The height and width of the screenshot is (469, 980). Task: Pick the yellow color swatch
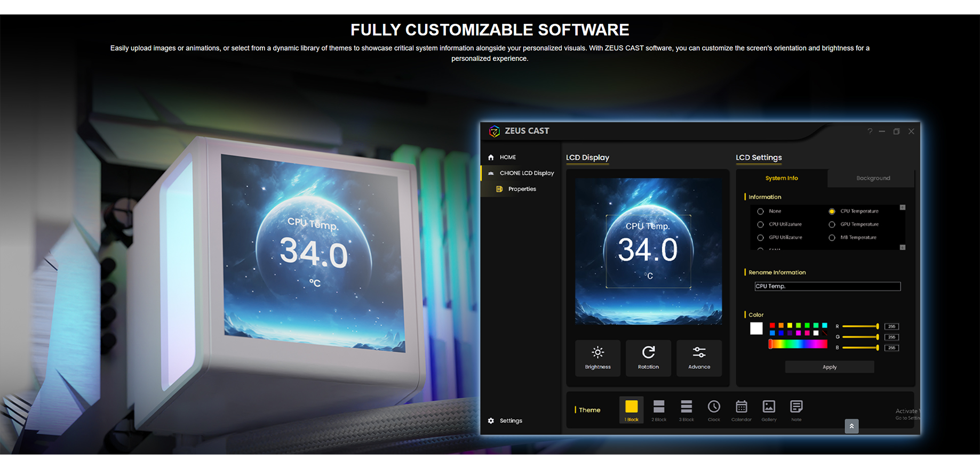point(790,325)
